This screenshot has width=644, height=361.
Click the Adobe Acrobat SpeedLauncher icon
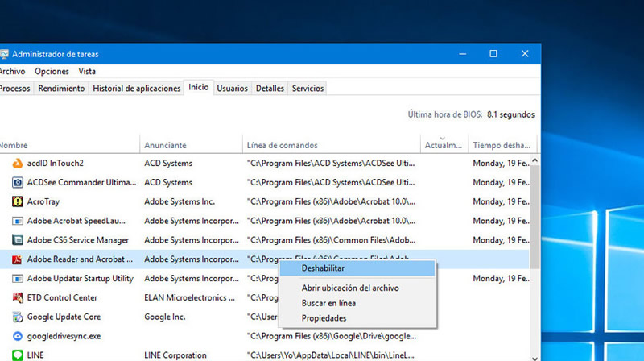click(x=17, y=221)
